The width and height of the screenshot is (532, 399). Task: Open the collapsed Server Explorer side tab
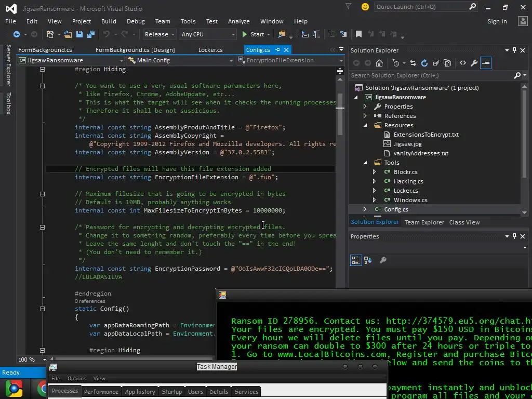[8, 65]
